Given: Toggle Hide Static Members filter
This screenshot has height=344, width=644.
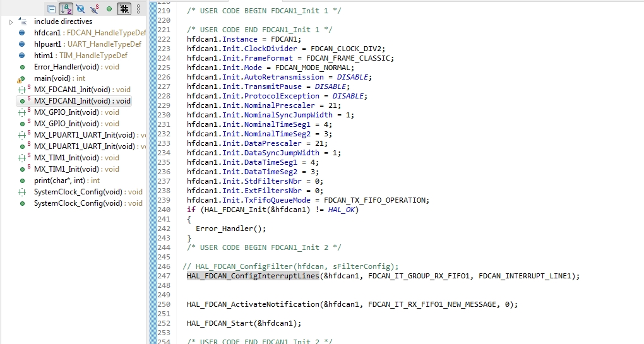Looking at the screenshot, I should pos(95,9).
